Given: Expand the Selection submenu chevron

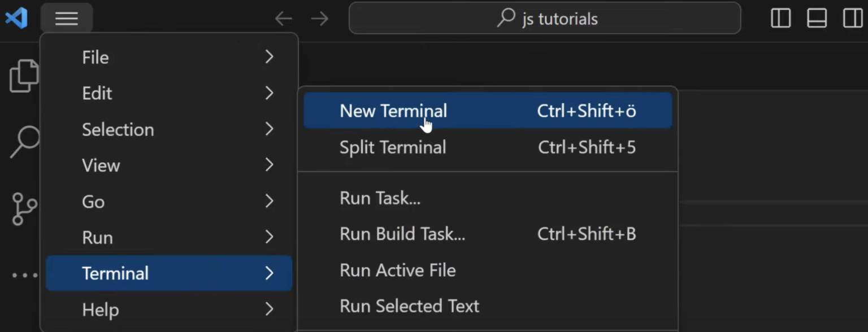Looking at the screenshot, I should (x=270, y=129).
